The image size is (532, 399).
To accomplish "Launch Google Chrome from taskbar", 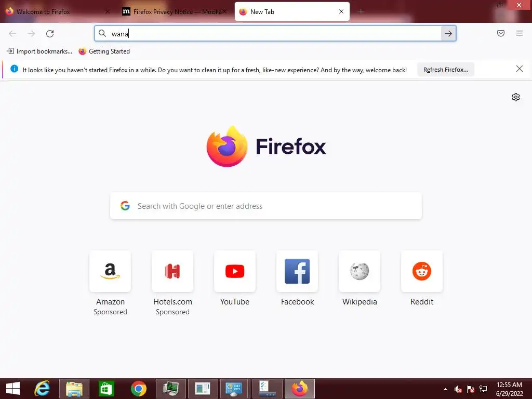I will 138,389.
